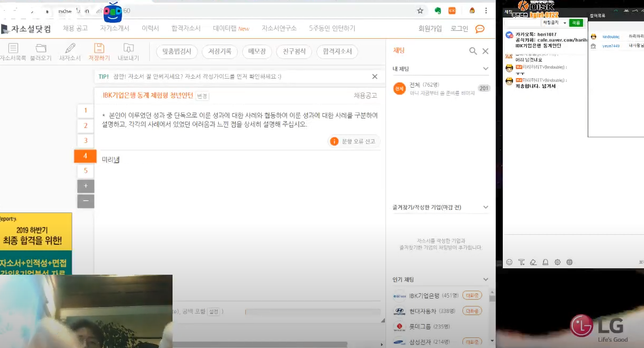Open the orange chat bubble icon in the header
This screenshot has width=644, height=348.
(x=480, y=29)
